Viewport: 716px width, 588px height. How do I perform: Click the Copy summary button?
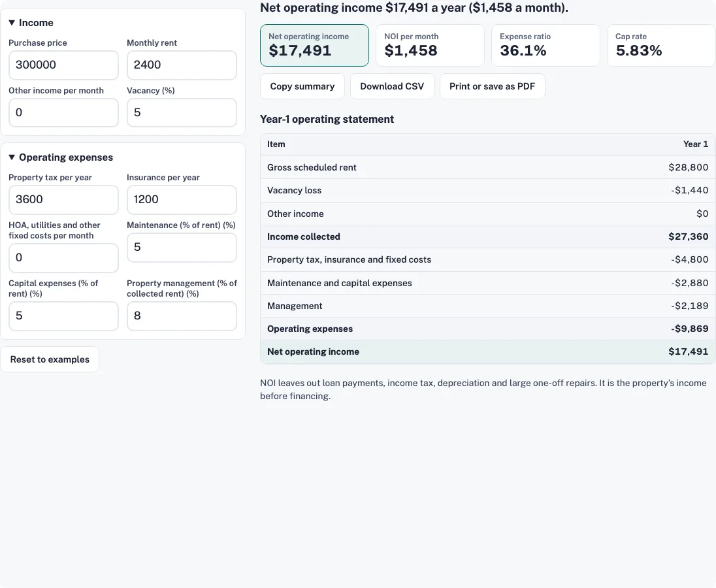(x=302, y=86)
